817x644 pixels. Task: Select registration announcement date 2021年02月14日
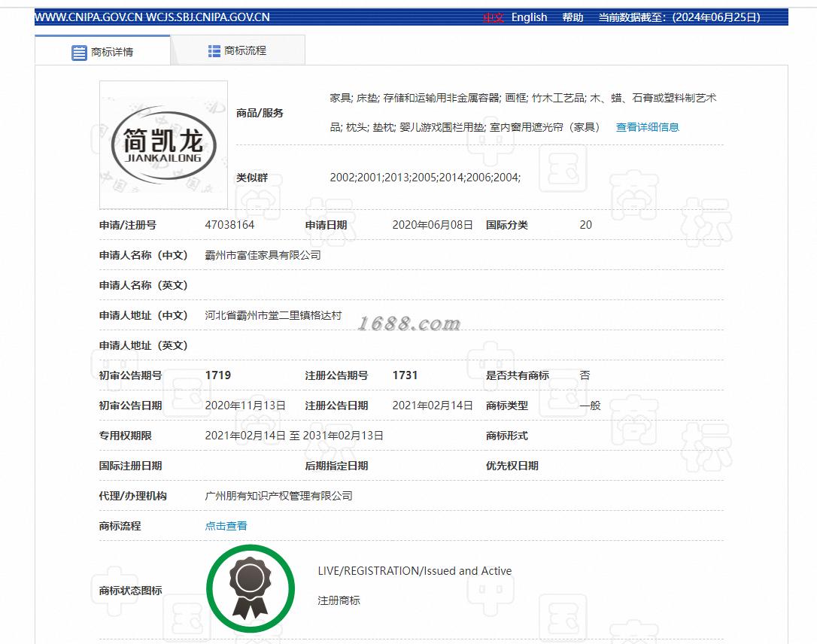pos(433,406)
